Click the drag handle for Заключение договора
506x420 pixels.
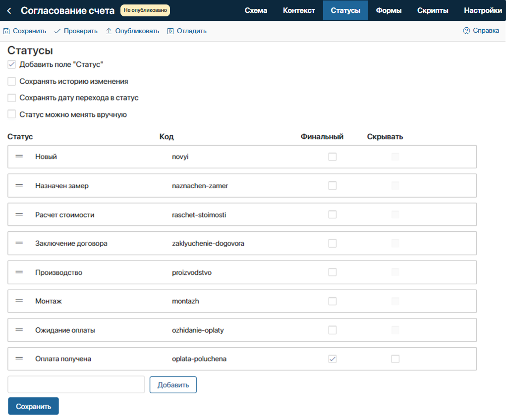pos(19,243)
